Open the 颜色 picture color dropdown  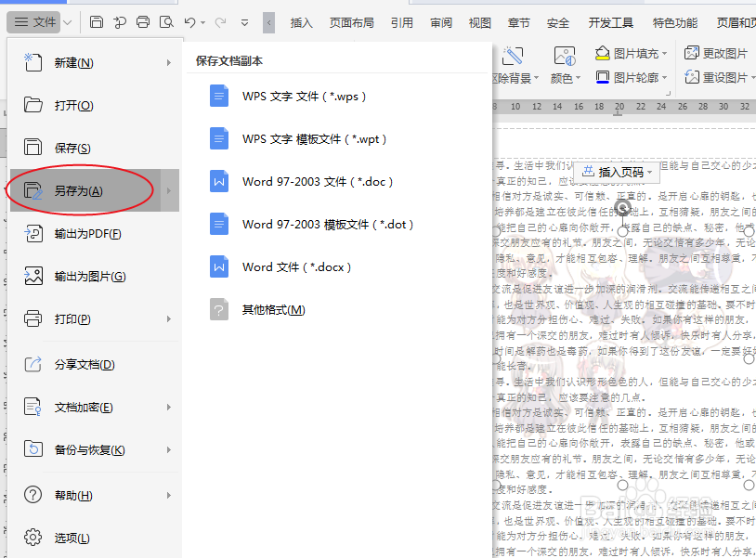566,78
